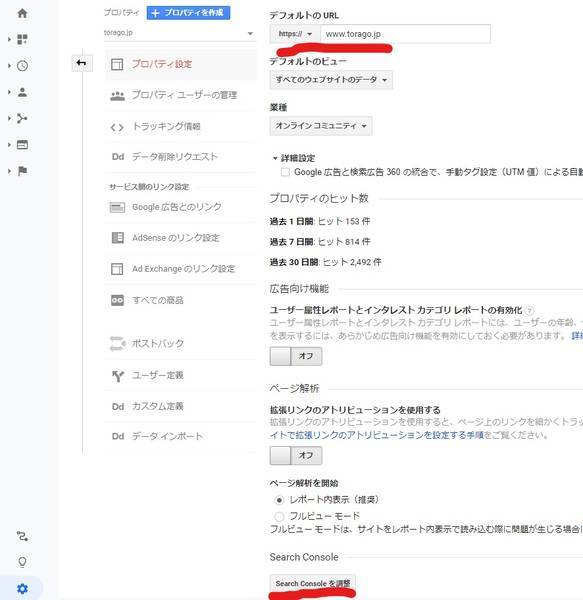
Task: Click the すべての商品 link icon
Action: tap(117, 300)
